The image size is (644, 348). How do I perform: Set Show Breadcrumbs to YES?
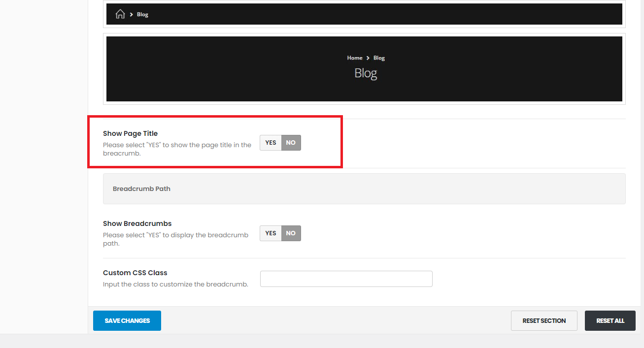click(271, 233)
